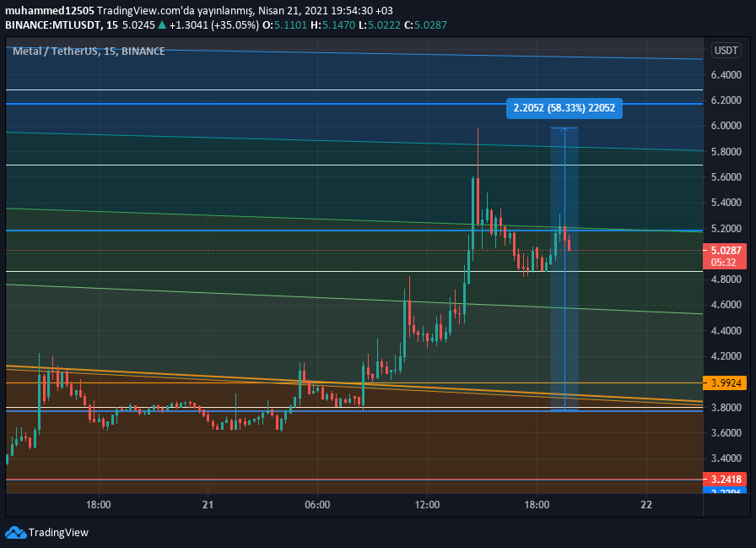Click the chart title Metal / TetherUS, 15, BINANCE
Image resolution: width=756 pixels, height=548 pixels.
[89, 52]
